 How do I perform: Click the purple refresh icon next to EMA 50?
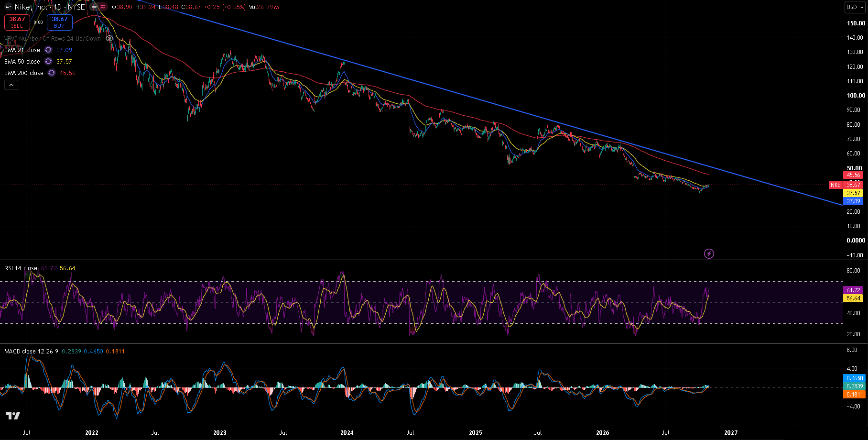48,61
